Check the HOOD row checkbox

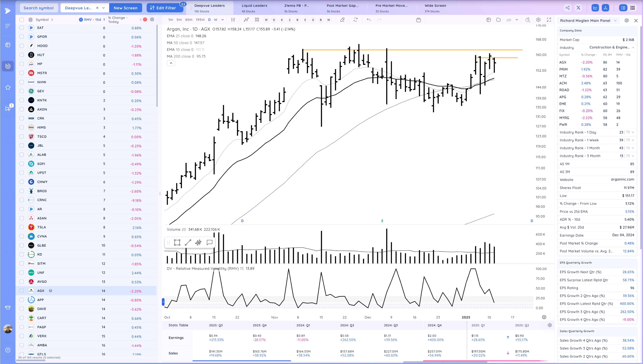[x=22, y=46]
